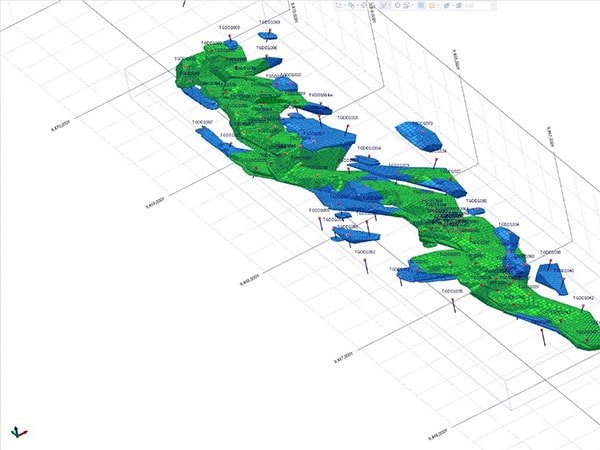Click the blue plane icon right of the light bulb
The height and width of the screenshot is (450, 600).
(x=447, y=5)
